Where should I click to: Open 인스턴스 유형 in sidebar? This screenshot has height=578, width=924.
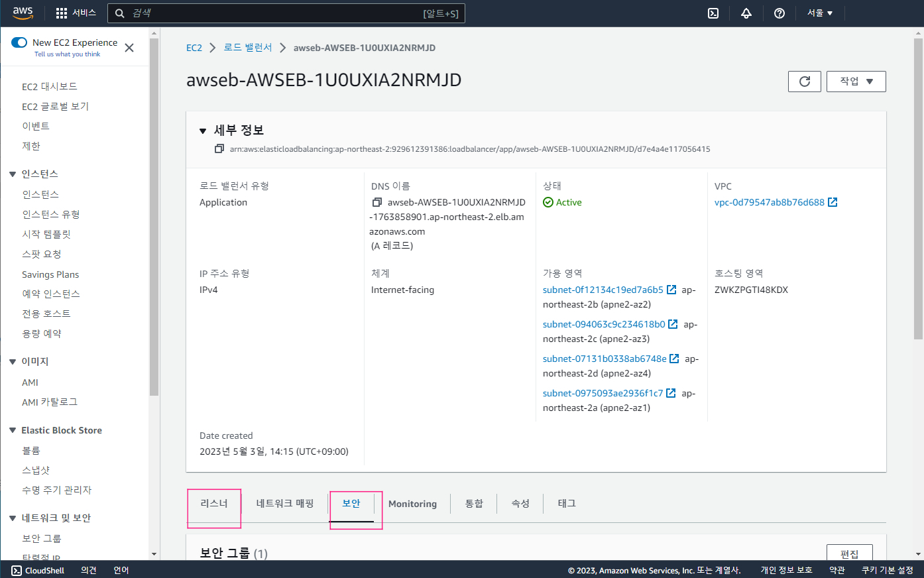[x=51, y=214]
